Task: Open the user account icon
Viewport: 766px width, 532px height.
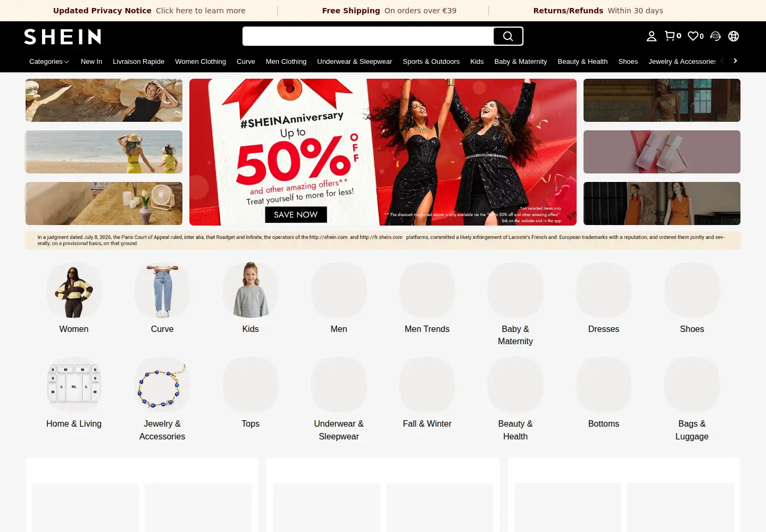Action: point(652,36)
